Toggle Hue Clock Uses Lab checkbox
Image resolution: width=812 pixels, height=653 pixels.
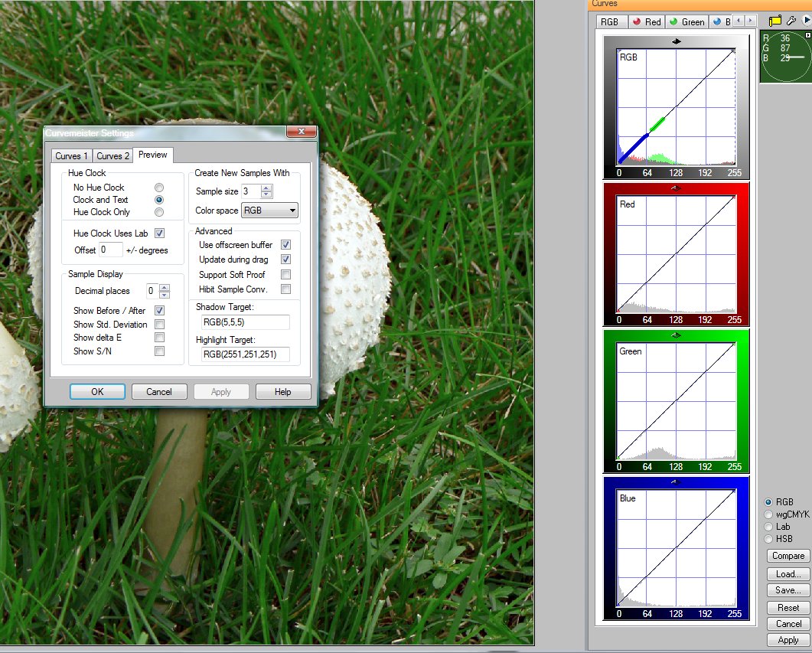click(159, 233)
